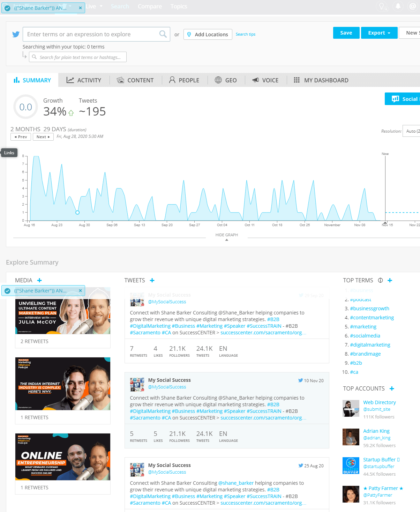
Task: Click My Social Success avatar on 10 Nov tweet
Action: coord(137,384)
